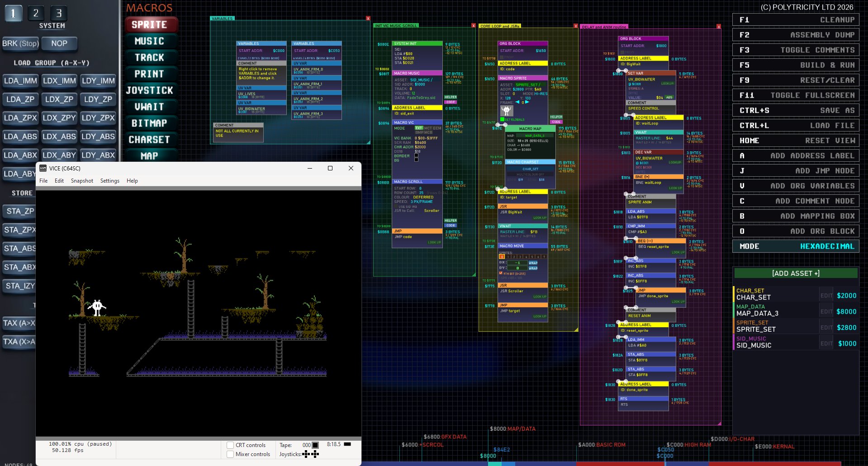Click the CODE tag next to MACRO MUSIC
Image resolution: width=868 pixels, height=466 pixels.
coord(451,102)
